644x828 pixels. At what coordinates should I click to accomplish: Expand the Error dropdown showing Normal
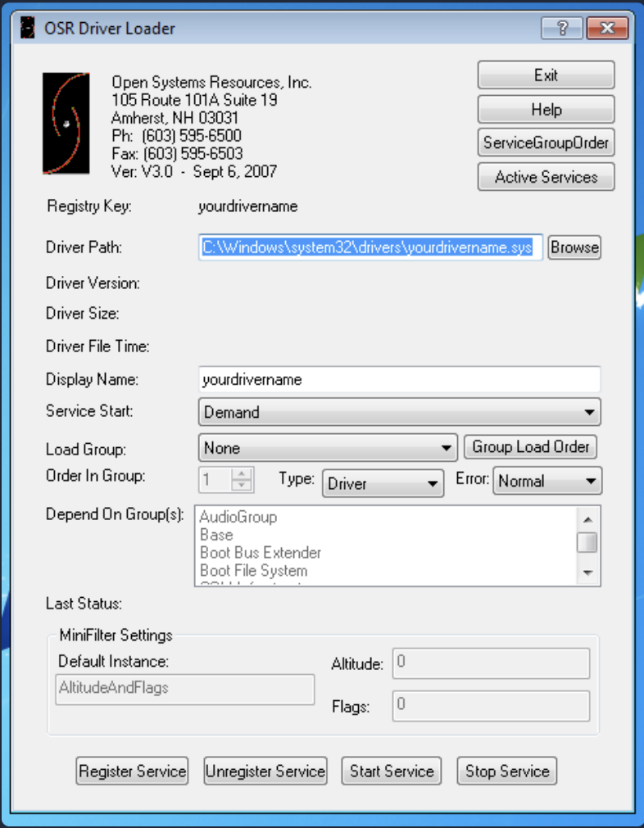click(547, 482)
